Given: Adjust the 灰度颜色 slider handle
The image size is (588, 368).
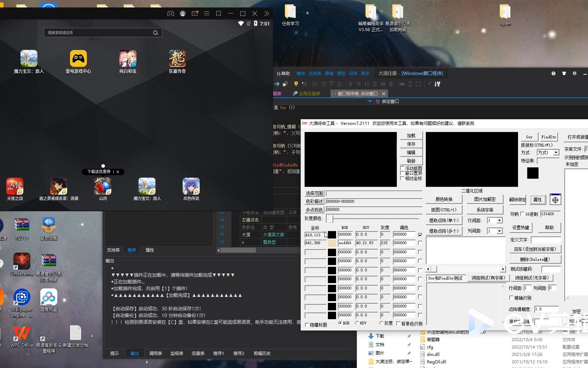Looking at the screenshot, I should click(331, 219).
